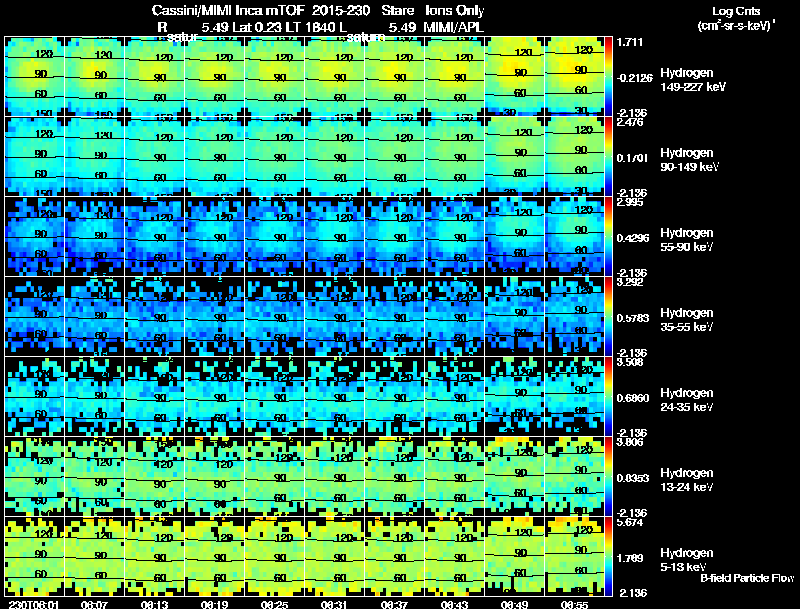The image size is (800, 609).
Task: Click the '3.806' colorbar maximum value
Action: coord(630,442)
